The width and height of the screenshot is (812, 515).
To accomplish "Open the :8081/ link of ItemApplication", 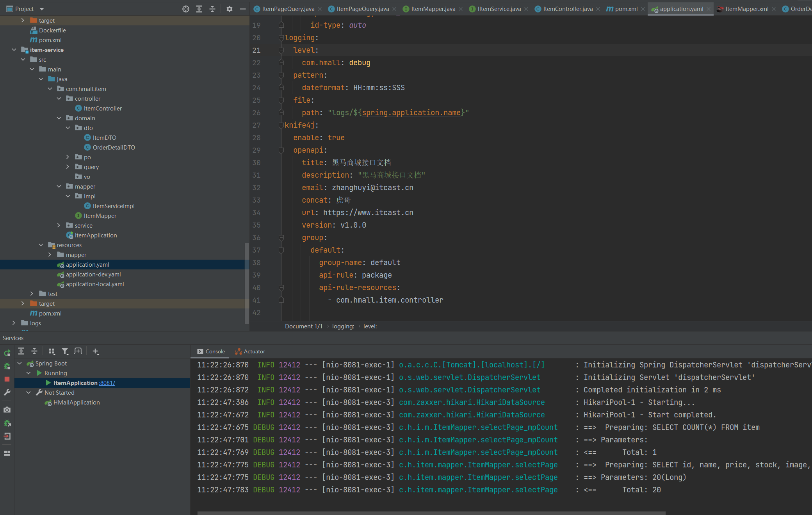I will [107, 383].
